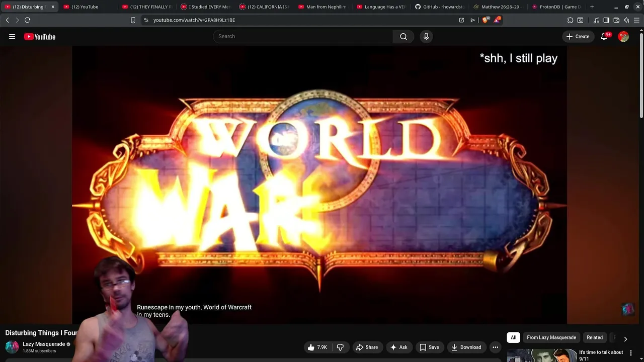This screenshot has width=644, height=362.
Task: Start voice search with microphone icon
Action: 426,36
